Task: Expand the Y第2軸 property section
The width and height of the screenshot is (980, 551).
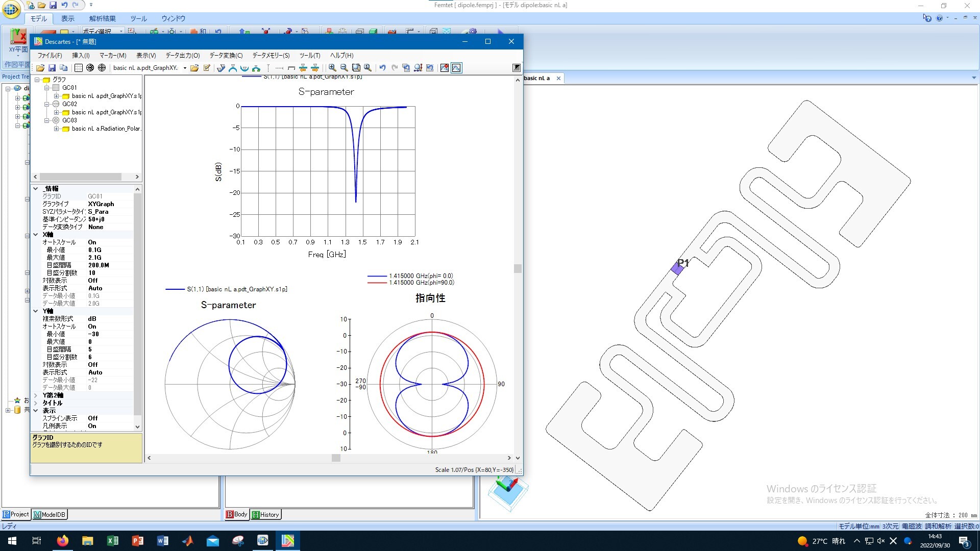Action: click(36, 395)
